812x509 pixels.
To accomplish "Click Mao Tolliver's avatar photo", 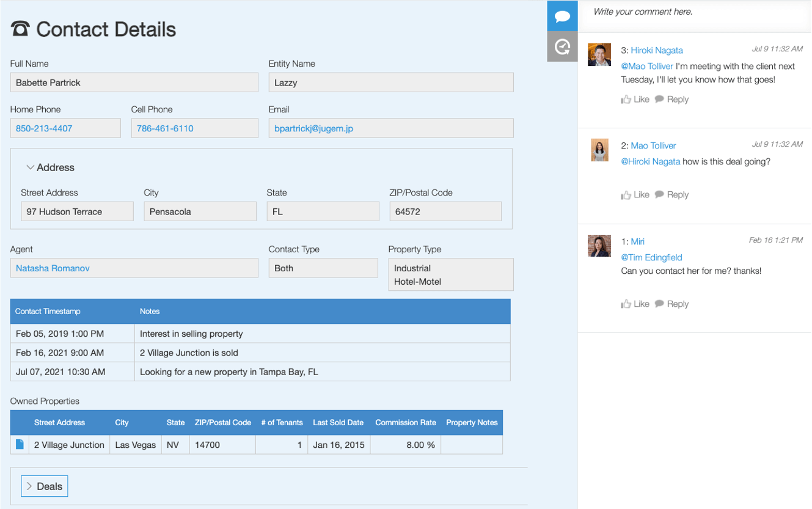I will pos(599,150).
